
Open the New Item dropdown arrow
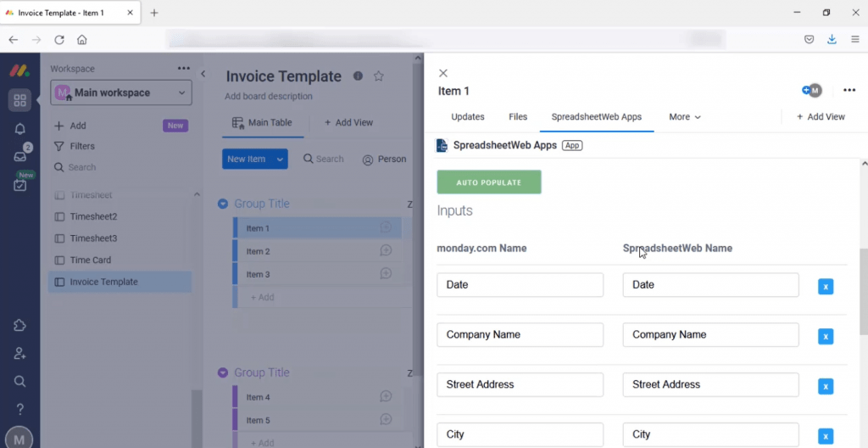click(x=280, y=160)
